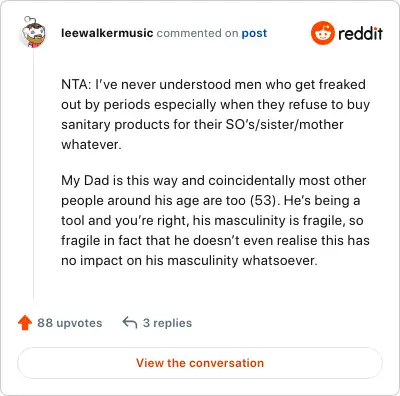400x396 pixels.
Task: Click the leewalkermusic Snoo avatar
Action: point(34,32)
